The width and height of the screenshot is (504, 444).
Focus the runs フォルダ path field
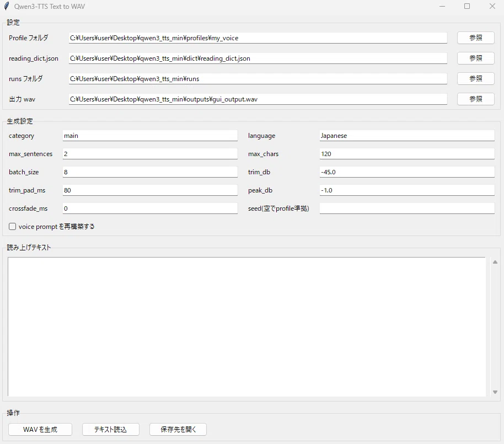[258, 79]
